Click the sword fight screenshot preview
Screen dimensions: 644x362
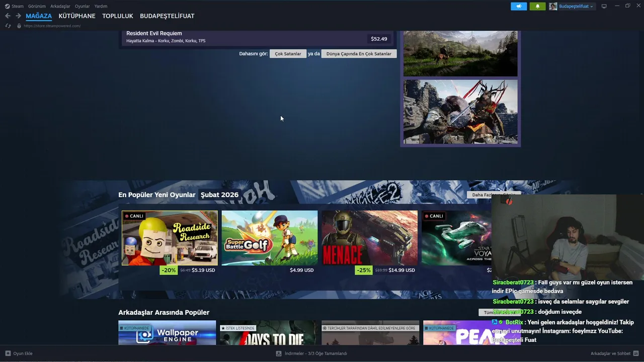460,112
